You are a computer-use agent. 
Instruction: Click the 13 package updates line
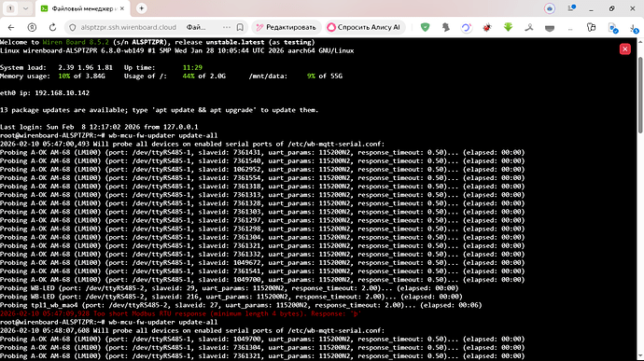[x=160, y=110]
